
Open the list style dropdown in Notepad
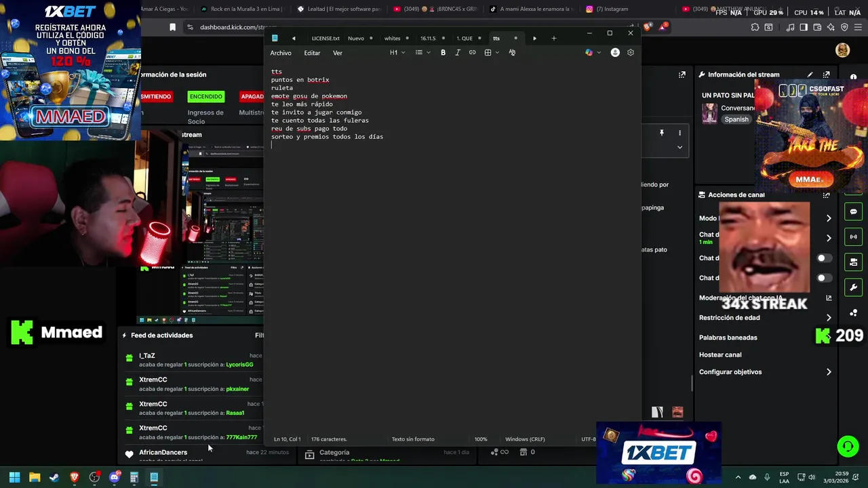click(423, 53)
